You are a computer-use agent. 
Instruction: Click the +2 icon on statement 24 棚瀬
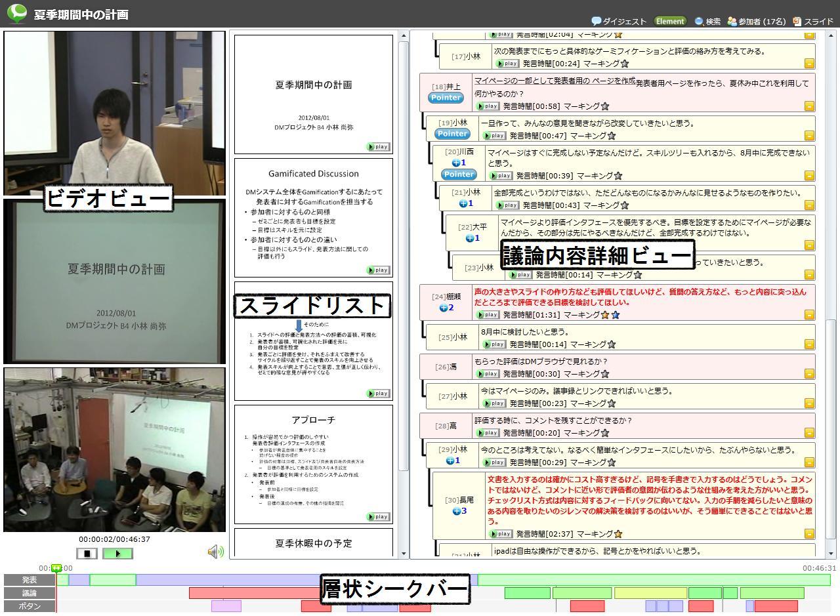(446, 308)
